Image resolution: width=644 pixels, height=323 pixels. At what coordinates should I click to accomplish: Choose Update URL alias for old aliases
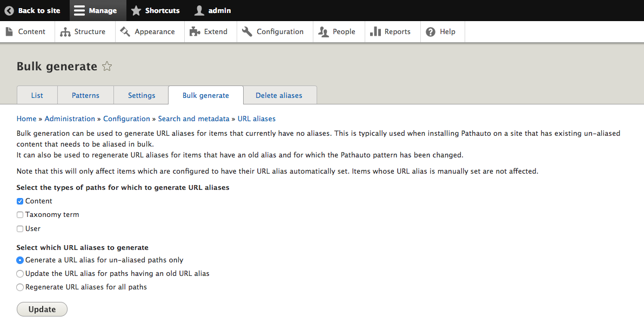(20, 274)
